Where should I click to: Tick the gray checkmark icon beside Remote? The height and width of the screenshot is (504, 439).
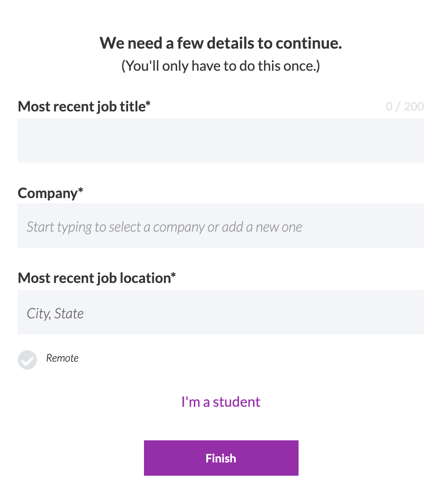click(x=27, y=360)
